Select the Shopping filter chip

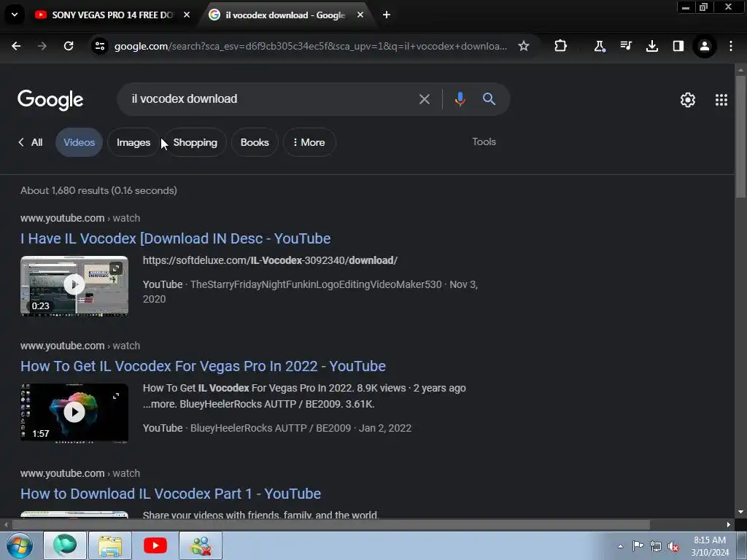(195, 142)
